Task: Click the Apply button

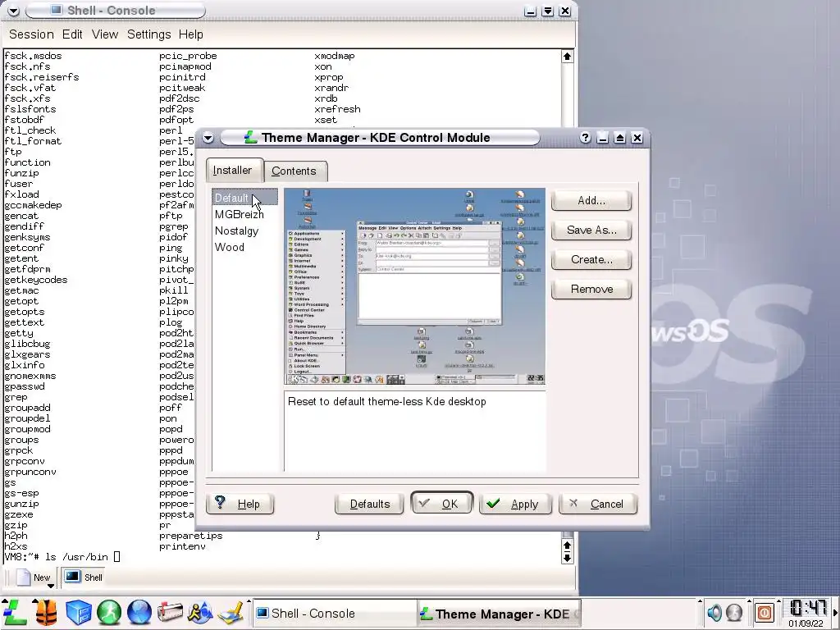Action: point(515,504)
